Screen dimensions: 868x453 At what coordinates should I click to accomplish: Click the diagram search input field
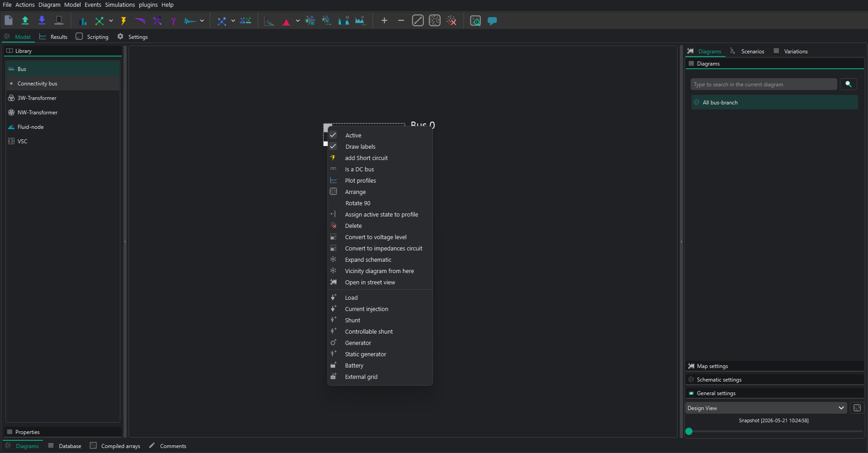pos(764,84)
